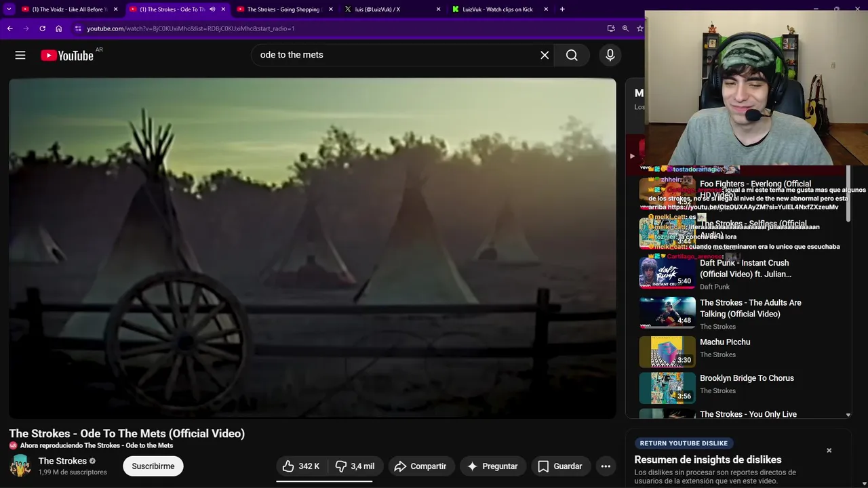868x488 pixels.
Task: Open the Compartir share button
Action: coord(420,466)
